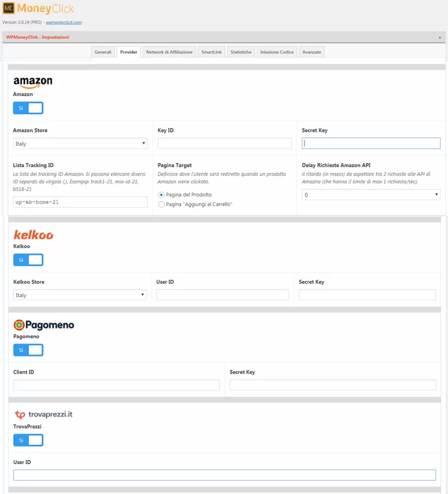Select Pagina Aggiungi al Carrello radio

point(161,205)
